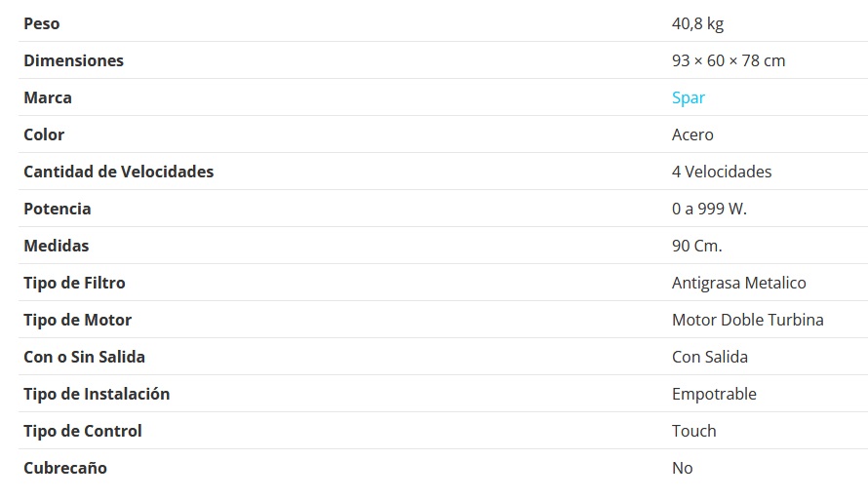
Task: Select the 40,8 kg weight value
Action: tap(697, 23)
